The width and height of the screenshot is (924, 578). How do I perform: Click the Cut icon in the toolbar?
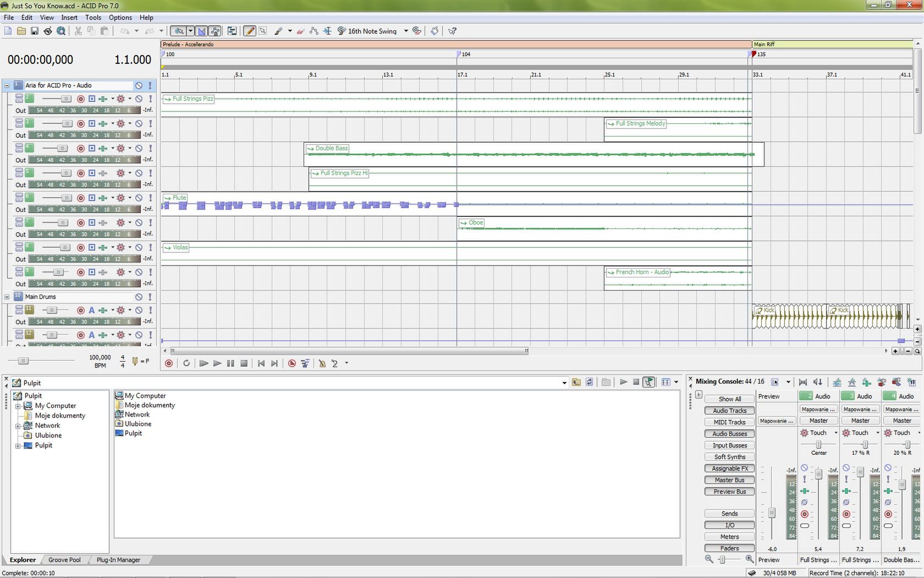point(78,31)
